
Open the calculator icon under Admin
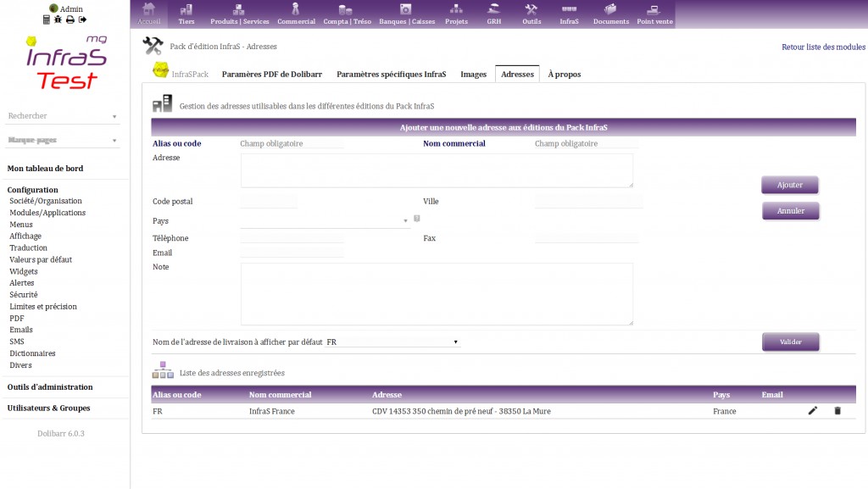coord(47,19)
